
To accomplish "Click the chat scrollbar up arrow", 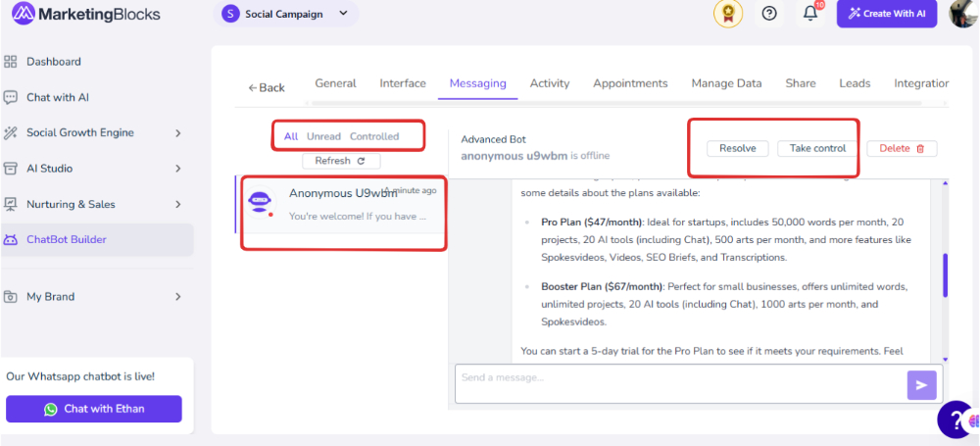I will [x=945, y=182].
